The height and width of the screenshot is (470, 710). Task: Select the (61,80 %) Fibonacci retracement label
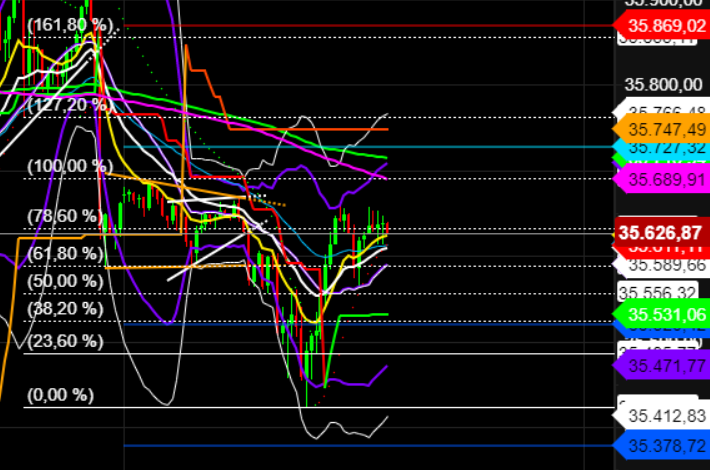click(x=65, y=254)
